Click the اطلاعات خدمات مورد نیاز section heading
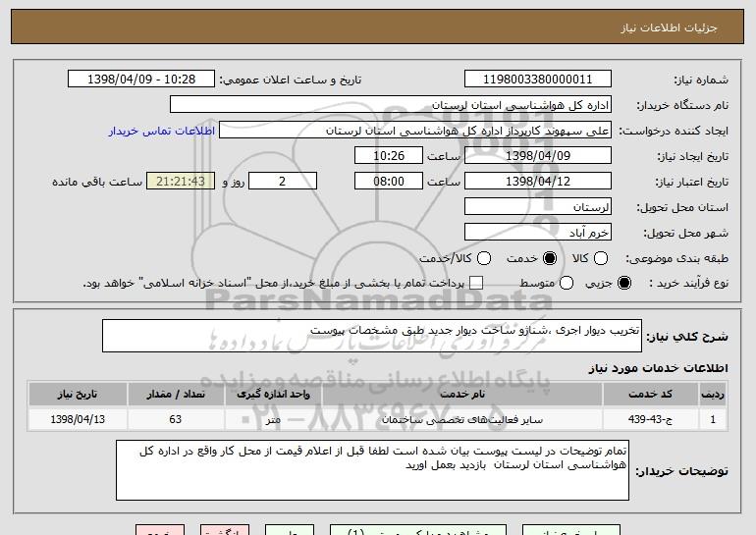756x535 pixels. click(x=658, y=368)
